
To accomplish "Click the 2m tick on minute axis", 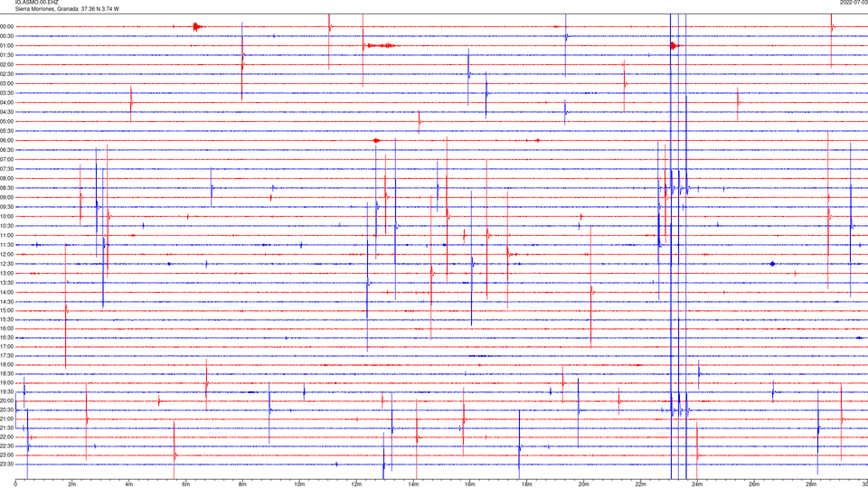I will 72,484.
